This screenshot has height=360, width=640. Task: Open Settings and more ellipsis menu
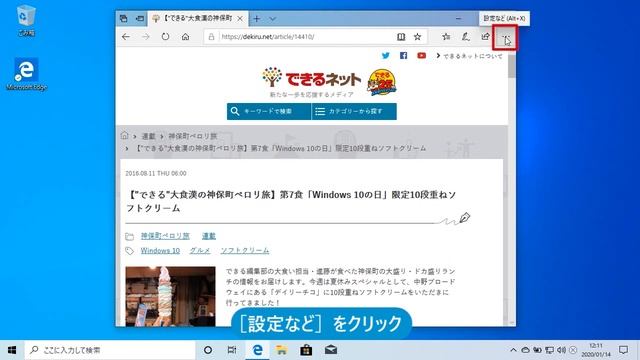505,37
